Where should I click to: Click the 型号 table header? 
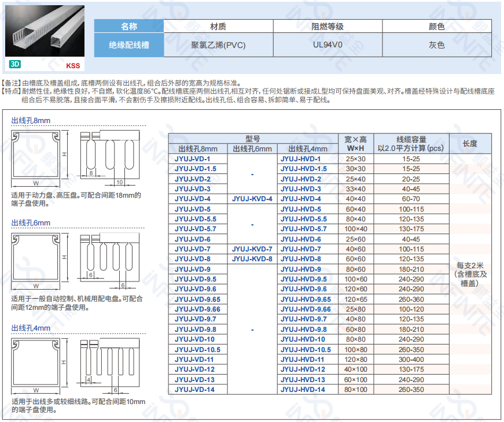click(252, 139)
